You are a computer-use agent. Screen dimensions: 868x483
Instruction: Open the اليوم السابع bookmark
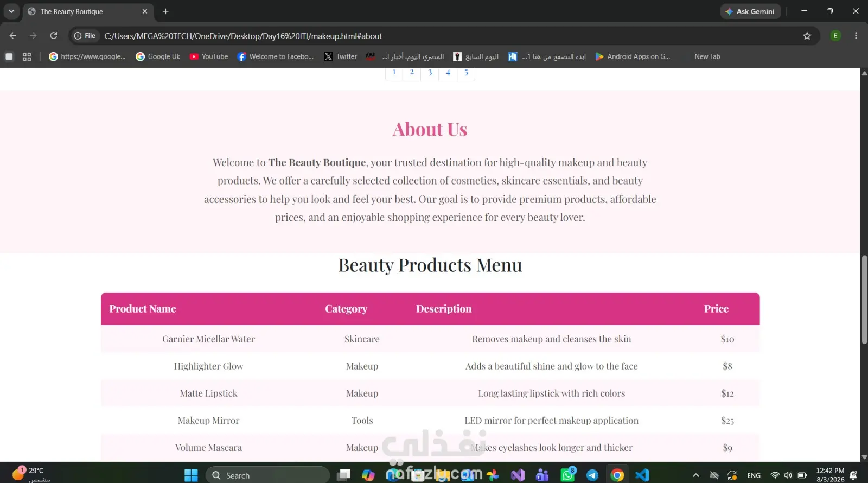point(476,56)
